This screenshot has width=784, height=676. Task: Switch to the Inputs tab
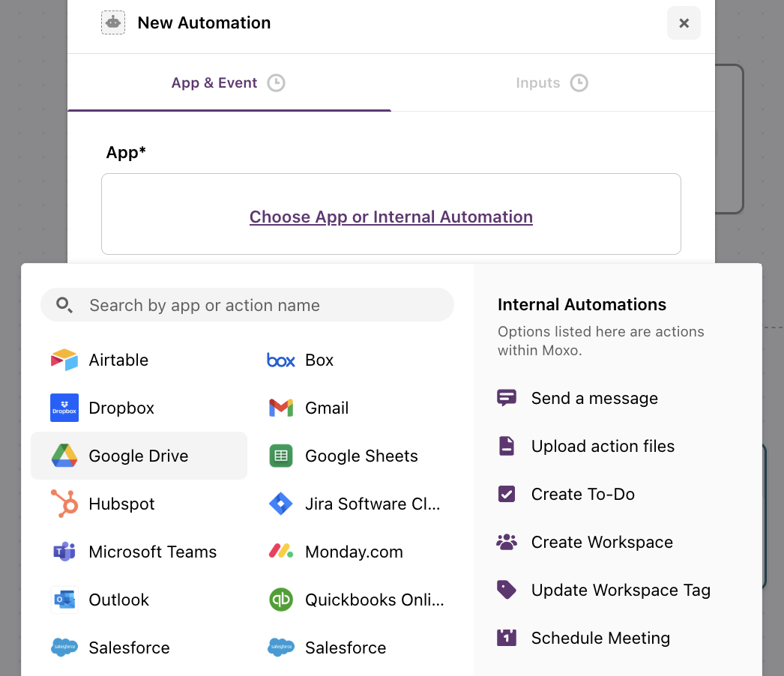pyautogui.click(x=552, y=82)
